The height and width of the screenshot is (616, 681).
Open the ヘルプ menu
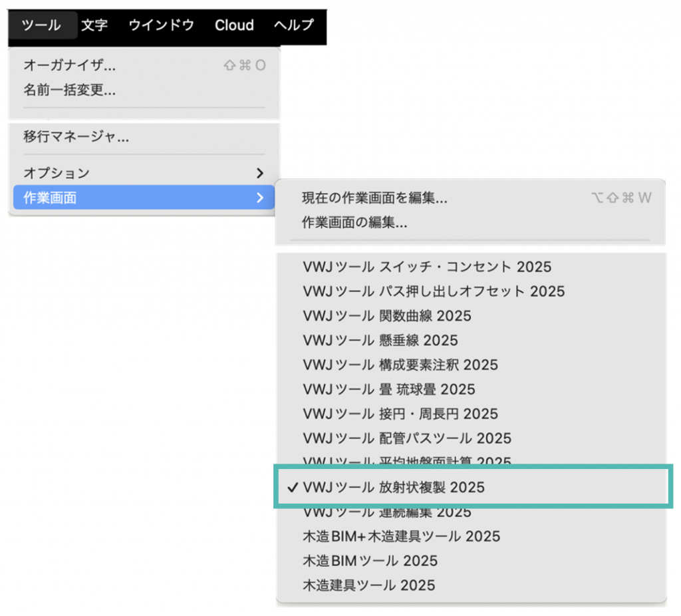pos(293,25)
